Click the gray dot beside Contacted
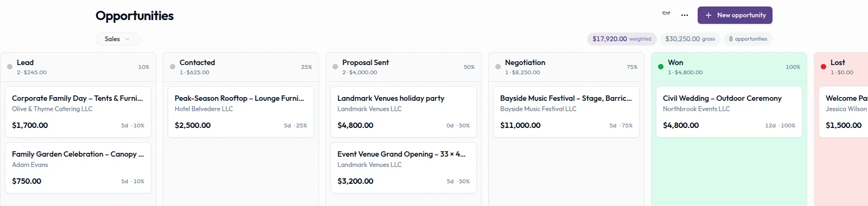 (x=173, y=67)
